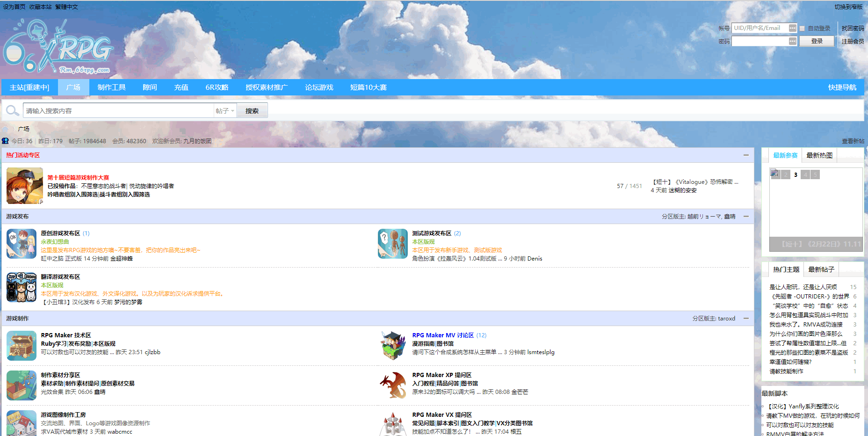
Task: Open the 找回密码 link
Action: click(x=853, y=29)
